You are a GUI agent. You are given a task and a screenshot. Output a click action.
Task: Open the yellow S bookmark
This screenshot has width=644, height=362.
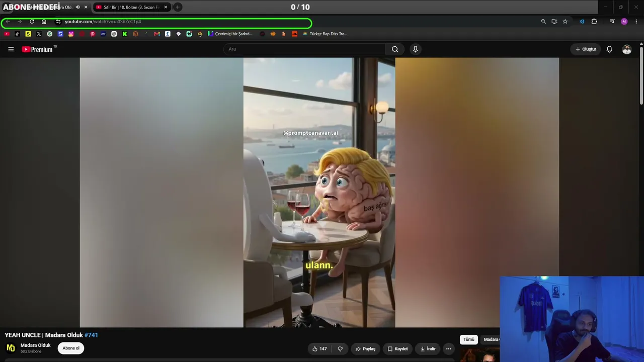28,34
